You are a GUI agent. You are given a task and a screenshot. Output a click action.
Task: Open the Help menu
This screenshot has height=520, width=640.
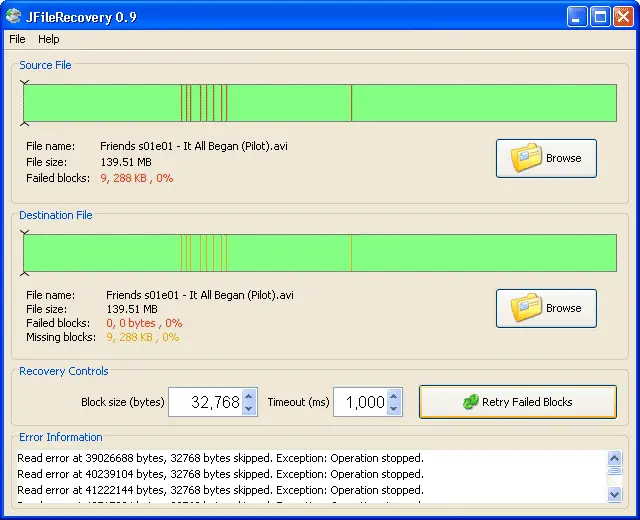click(49, 39)
